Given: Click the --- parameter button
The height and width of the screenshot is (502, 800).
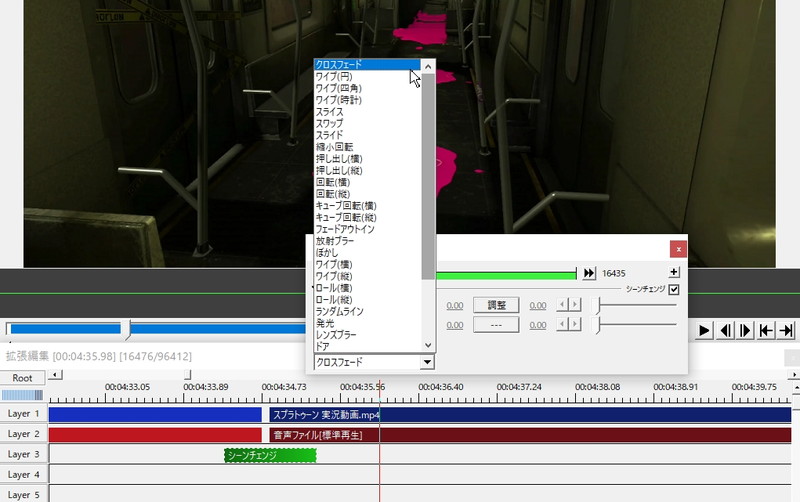Looking at the screenshot, I should pos(496,324).
